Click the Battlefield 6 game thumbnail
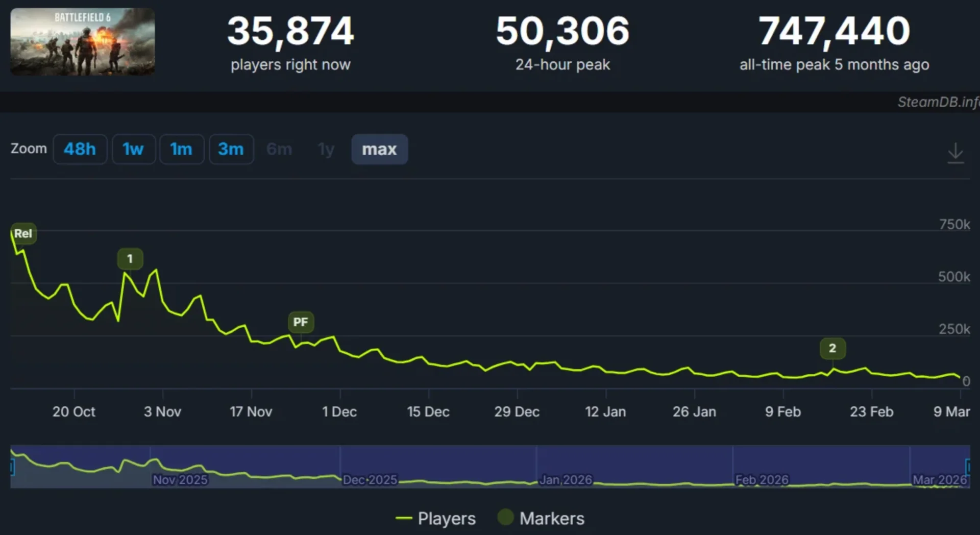 (x=83, y=42)
